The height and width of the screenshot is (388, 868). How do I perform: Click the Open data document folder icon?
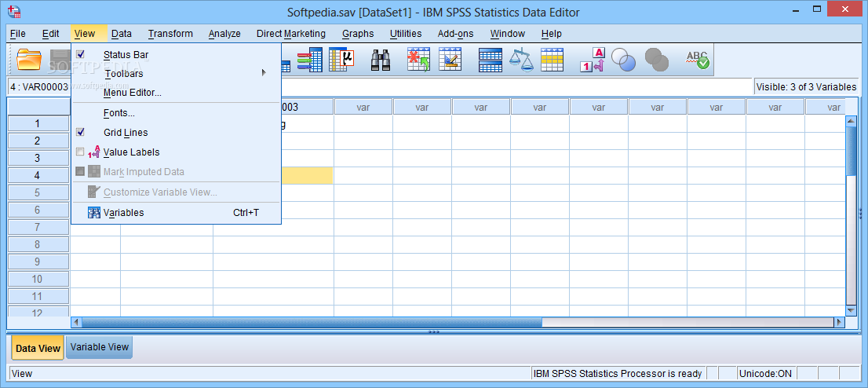click(x=29, y=60)
